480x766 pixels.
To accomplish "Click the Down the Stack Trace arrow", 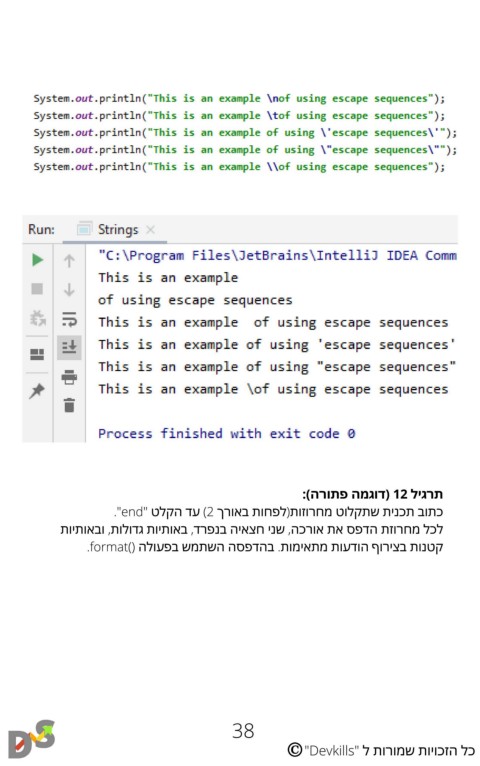I will pos(69,290).
